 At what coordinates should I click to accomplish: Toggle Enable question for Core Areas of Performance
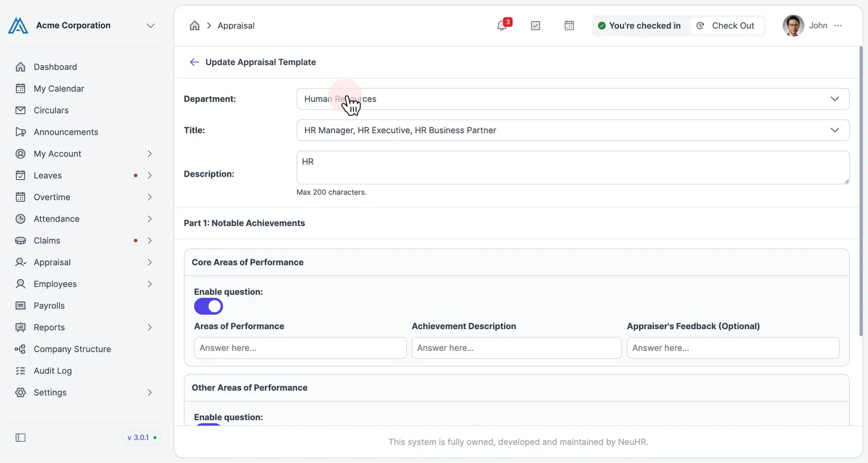(x=209, y=306)
